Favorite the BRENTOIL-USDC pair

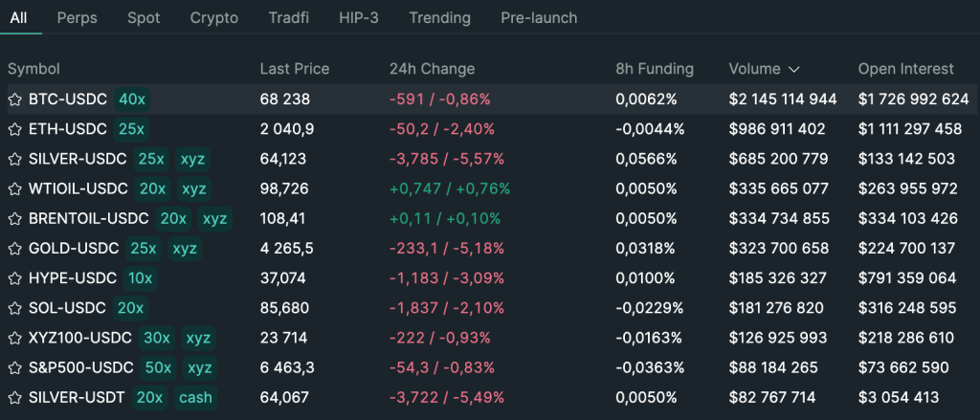[x=14, y=218]
